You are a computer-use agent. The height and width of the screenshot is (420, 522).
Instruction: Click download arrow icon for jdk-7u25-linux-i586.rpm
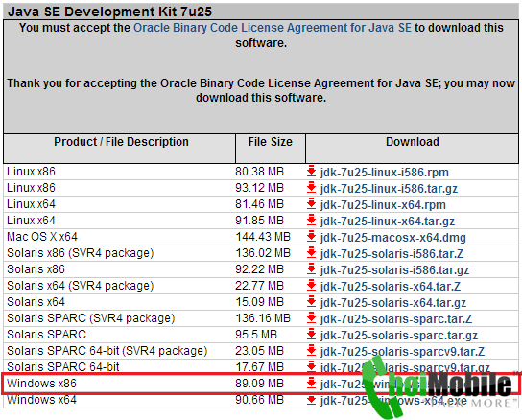[x=311, y=172]
